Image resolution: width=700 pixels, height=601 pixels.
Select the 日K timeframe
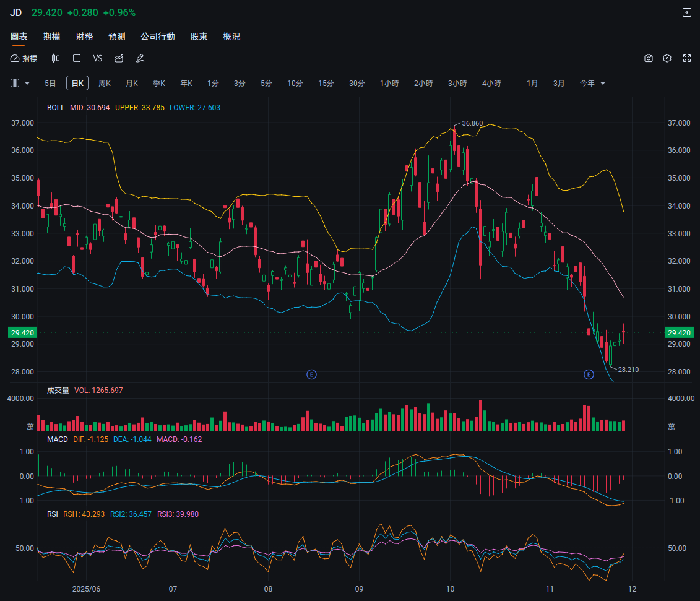tap(78, 83)
